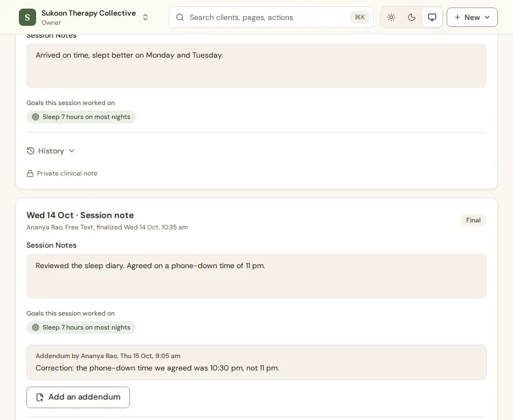Screen dimensions: 513x420
Task: Click the lock icon beside Private clinical note
Action: [x=30, y=173]
